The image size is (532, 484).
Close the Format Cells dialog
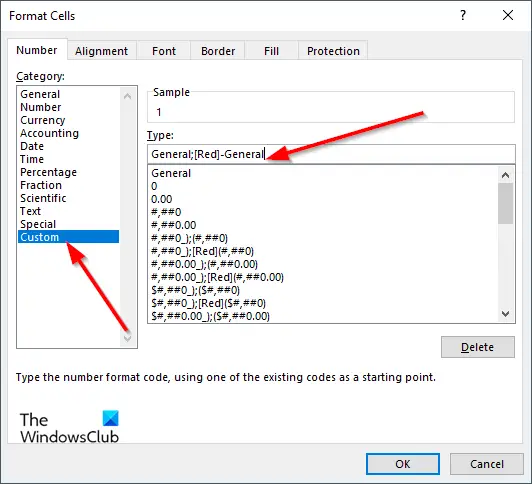[x=508, y=15]
